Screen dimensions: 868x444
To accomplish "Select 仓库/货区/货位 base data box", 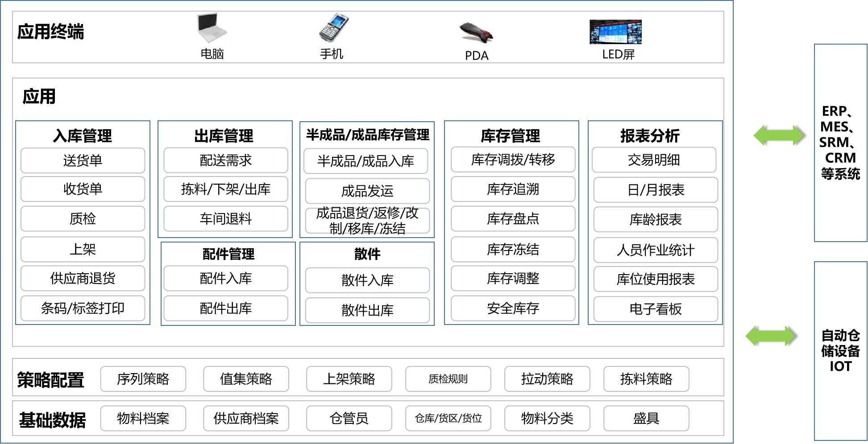I will click(448, 418).
